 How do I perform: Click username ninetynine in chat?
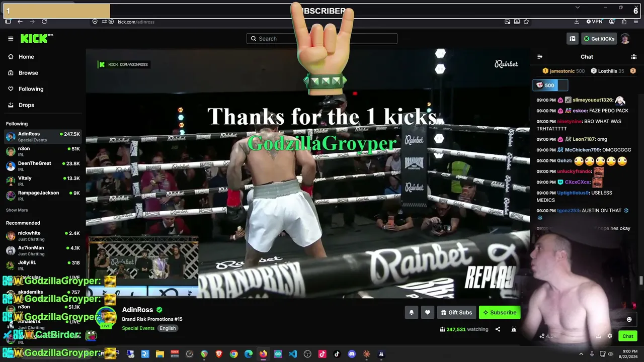(570, 121)
